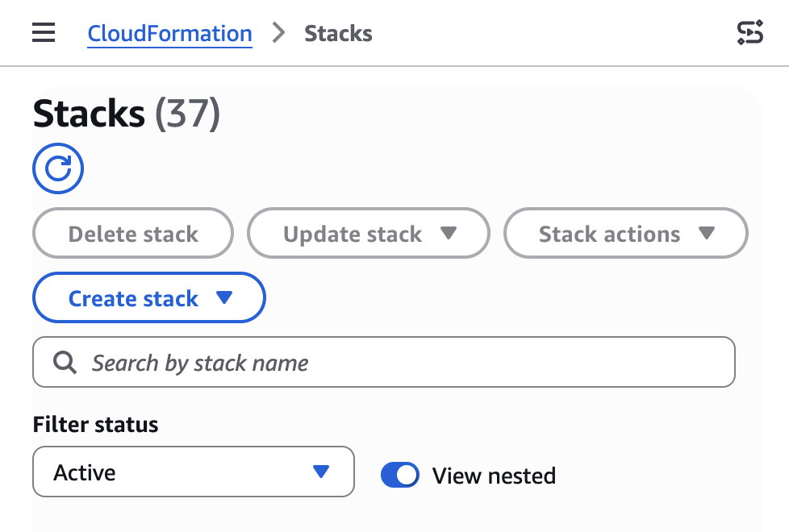Click the Update stack caret icon
The image size is (789, 532).
pos(450,233)
